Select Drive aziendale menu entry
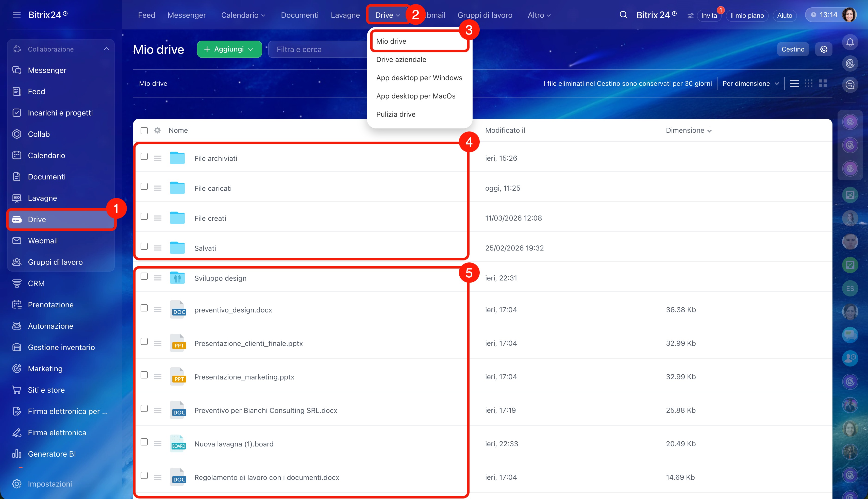The width and height of the screenshot is (868, 499). pyautogui.click(x=401, y=59)
